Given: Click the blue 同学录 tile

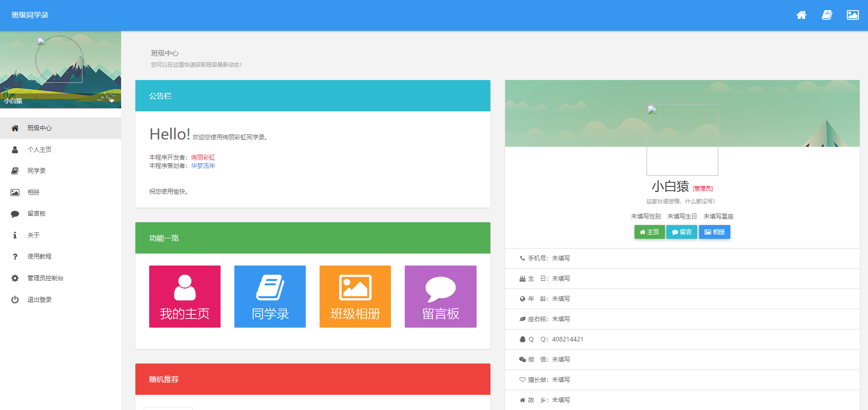Looking at the screenshot, I should click(270, 296).
